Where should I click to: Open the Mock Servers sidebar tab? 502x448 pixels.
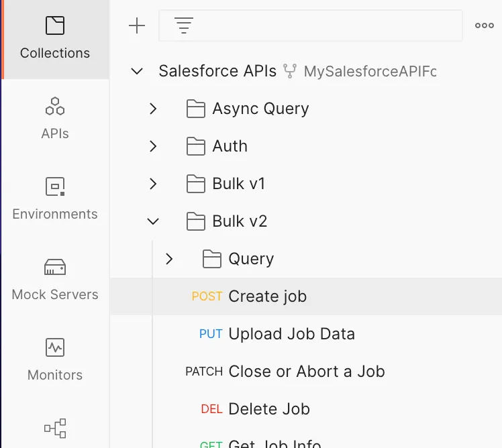coord(55,280)
